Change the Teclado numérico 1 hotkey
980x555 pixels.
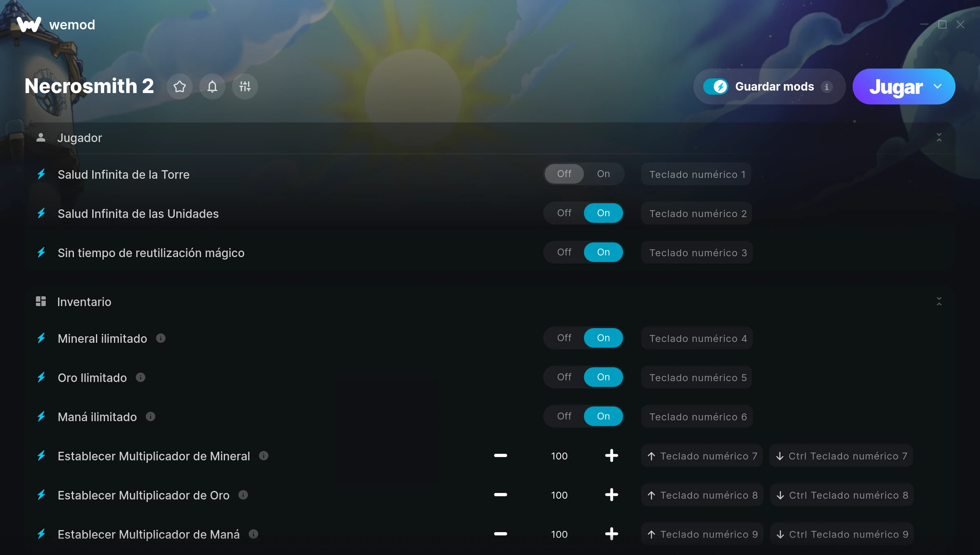tap(697, 174)
